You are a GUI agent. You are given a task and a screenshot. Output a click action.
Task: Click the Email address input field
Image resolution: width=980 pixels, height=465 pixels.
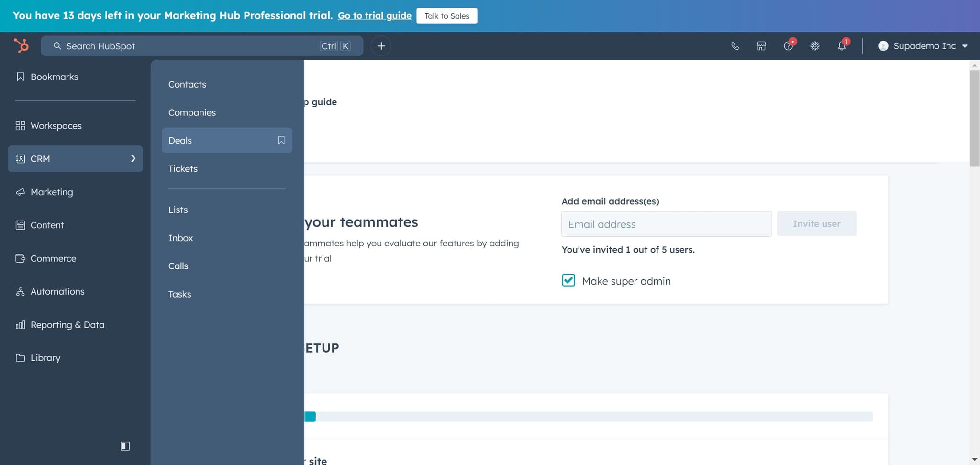(666, 223)
